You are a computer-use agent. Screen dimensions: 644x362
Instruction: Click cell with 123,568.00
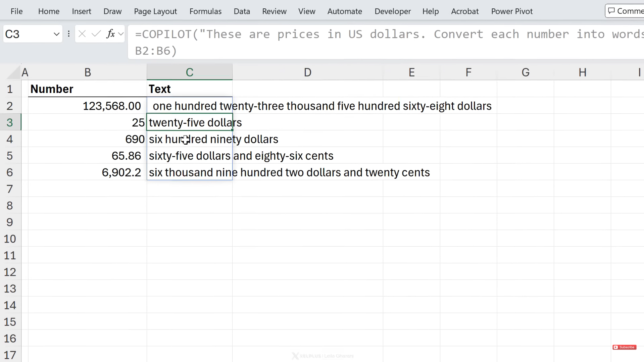coord(88,106)
